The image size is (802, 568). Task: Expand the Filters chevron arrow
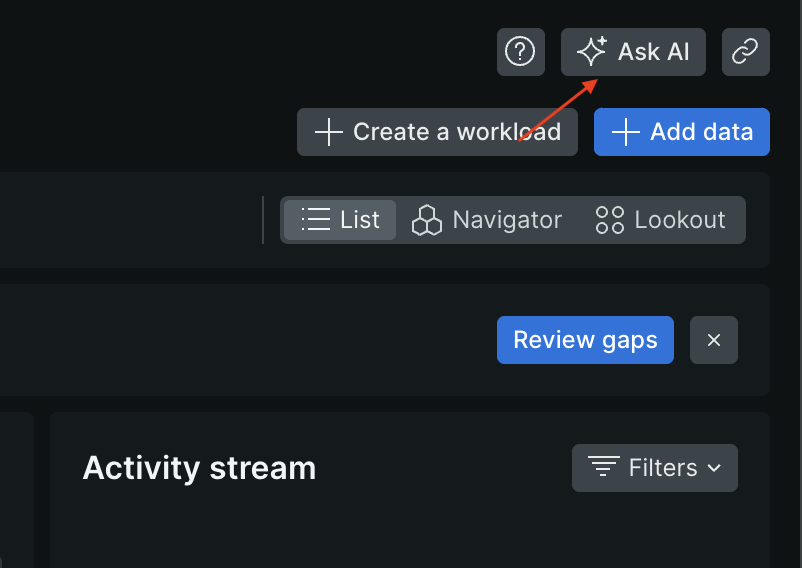coord(714,468)
